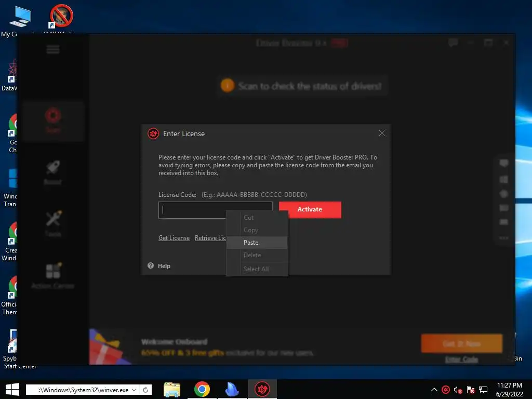
Task: Click the Action Center flag tray icon
Action: pyautogui.click(x=471, y=390)
